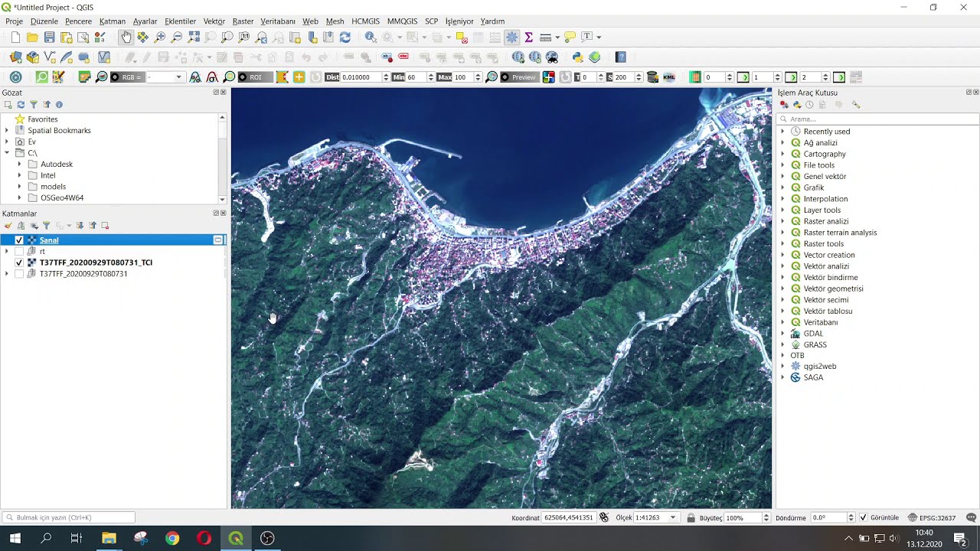The width and height of the screenshot is (980, 551).
Task: Click the Zoom Out magnifier tool
Action: click(177, 37)
